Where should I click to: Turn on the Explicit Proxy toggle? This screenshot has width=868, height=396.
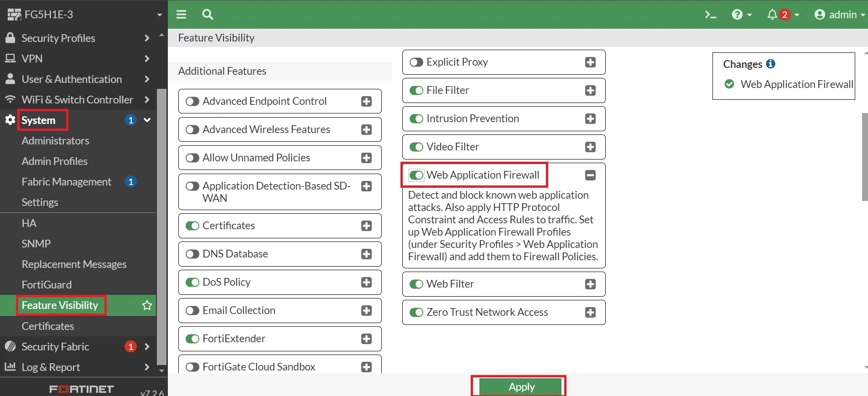(x=416, y=62)
